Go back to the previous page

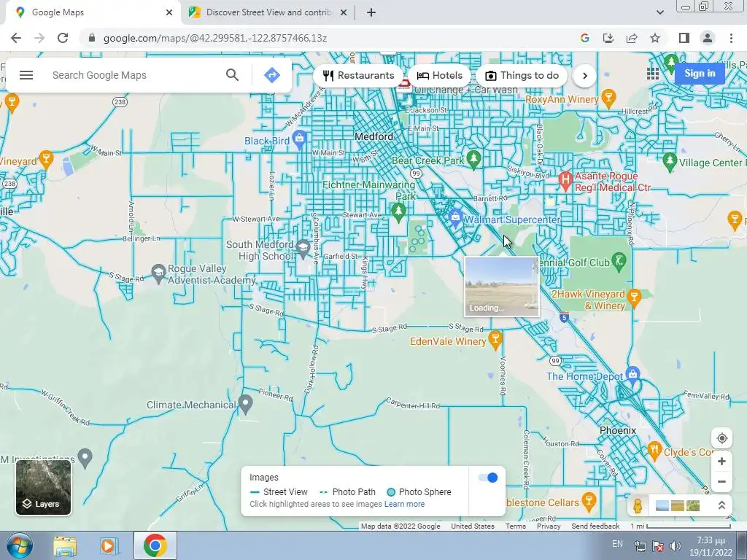[16, 38]
